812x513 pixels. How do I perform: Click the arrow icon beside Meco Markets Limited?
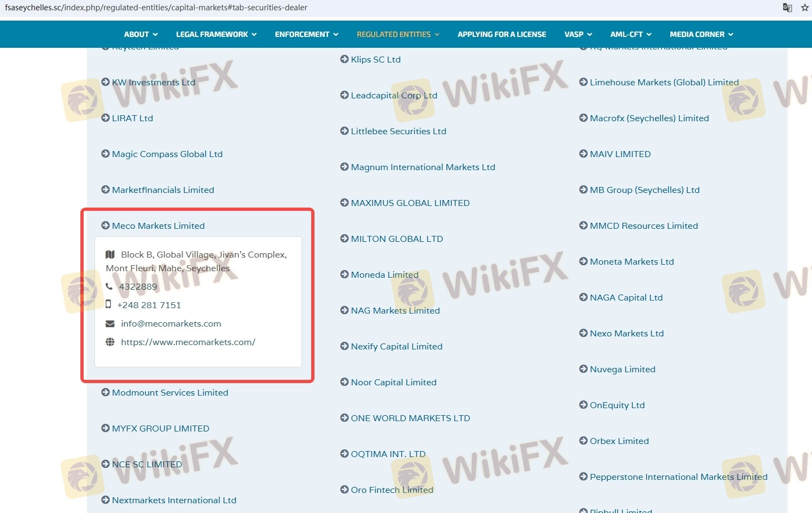tap(105, 226)
